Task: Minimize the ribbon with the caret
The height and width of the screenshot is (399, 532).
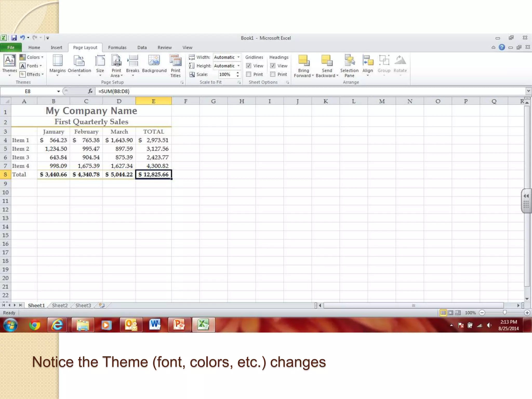Action: (x=493, y=47)
